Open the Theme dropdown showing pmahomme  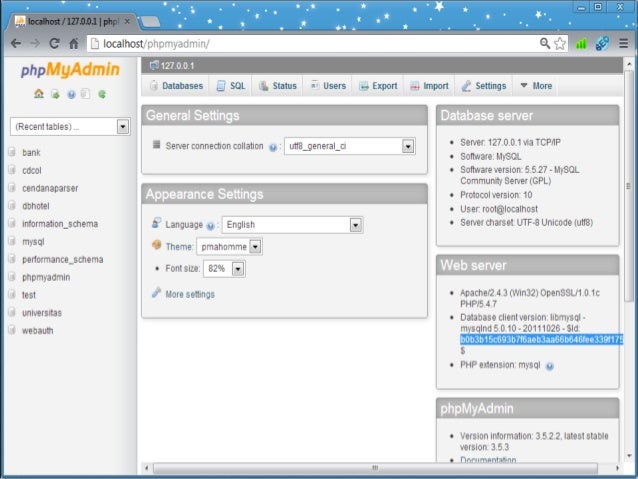[229, 247]
